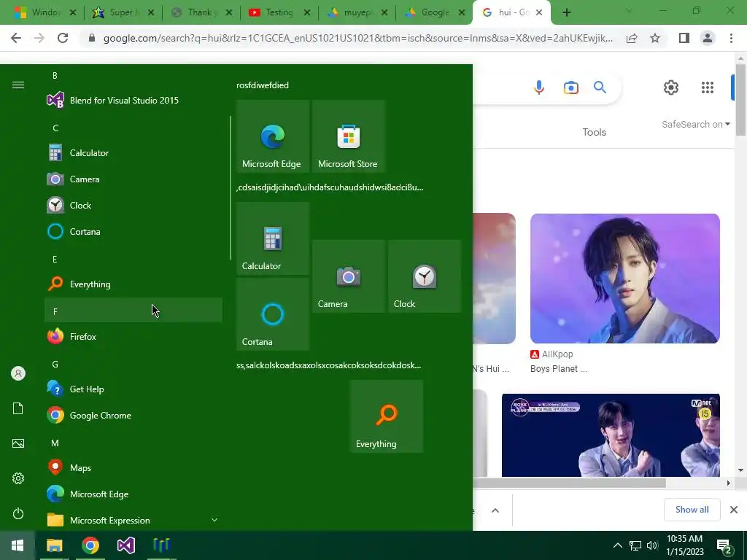Switch to the Testing YouTube tab

pos(279,12)
